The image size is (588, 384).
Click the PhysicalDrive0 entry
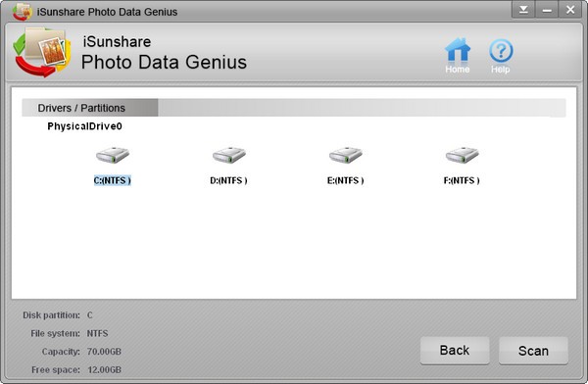coord(84,126)
